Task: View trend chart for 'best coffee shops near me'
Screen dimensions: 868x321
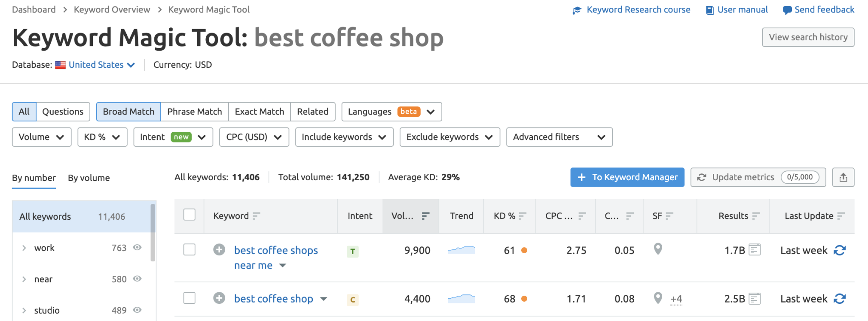Action: pyautogui.click(x=462, y=250)
